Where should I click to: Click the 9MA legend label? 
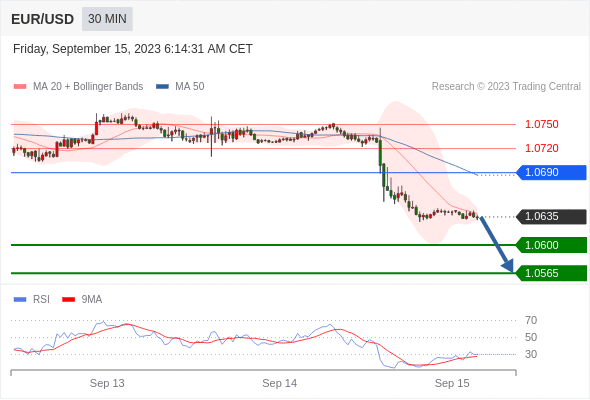pyautogui.click(x=92, y=300)
